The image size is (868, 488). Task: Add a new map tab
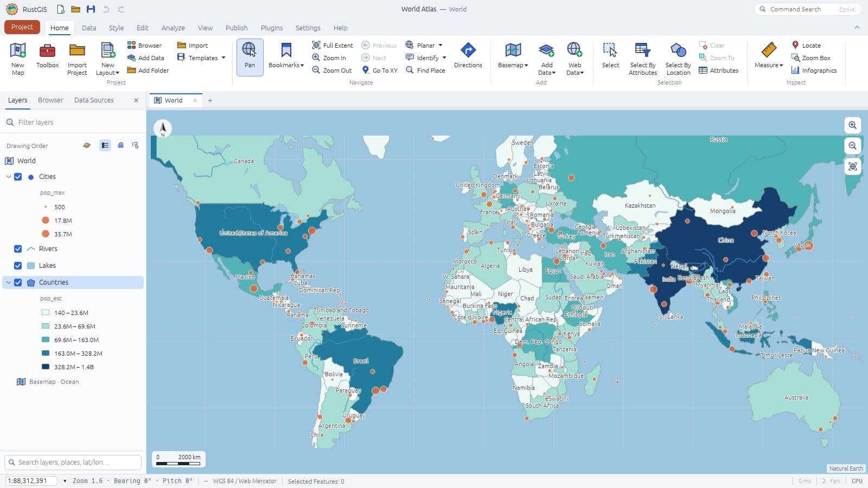210,100
